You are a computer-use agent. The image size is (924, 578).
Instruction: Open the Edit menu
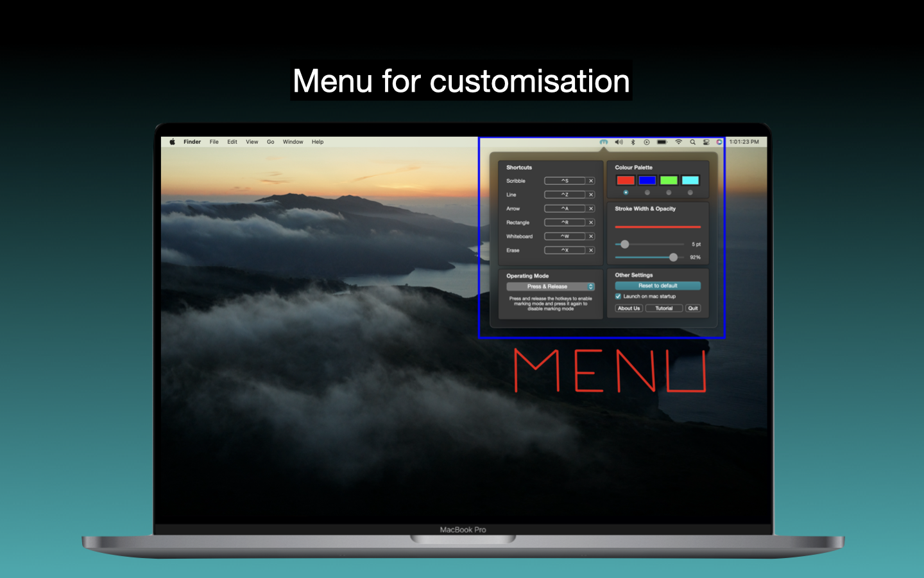tap(232, 142)
